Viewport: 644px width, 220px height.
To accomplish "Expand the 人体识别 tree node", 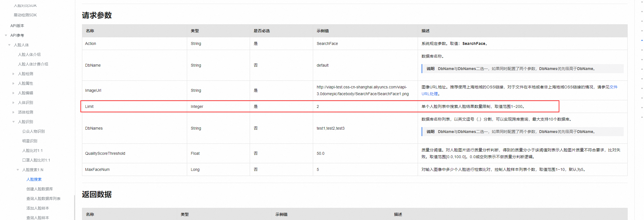I will pos(13,103).
